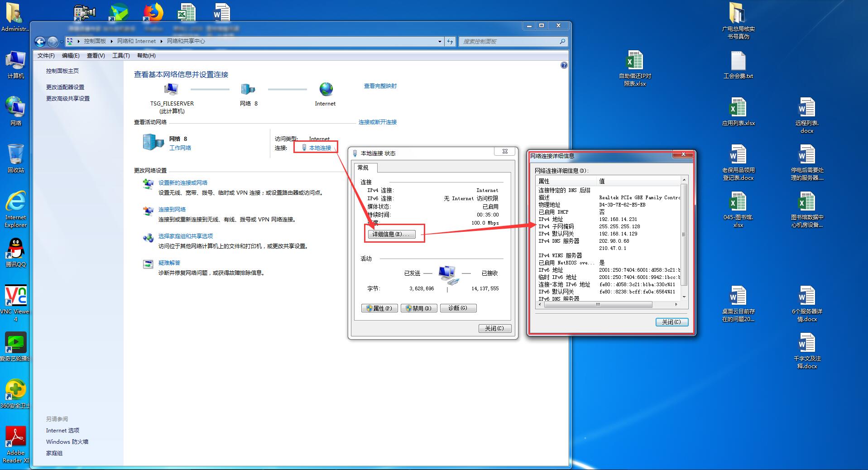The width and height of the screenshot is (868, 470).
Task: Click the 更改适配器设置 link
Action: pyautogui.click(x=65, y=87)
